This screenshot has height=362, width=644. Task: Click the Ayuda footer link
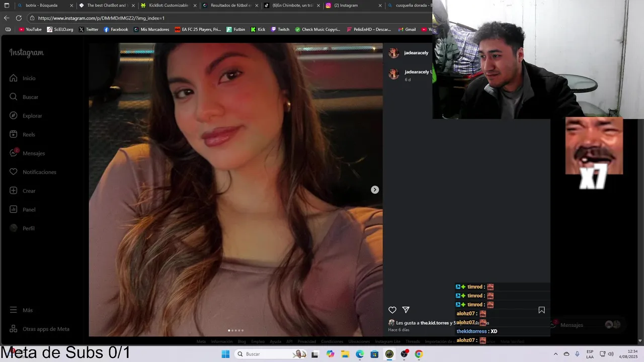point(275,341)
